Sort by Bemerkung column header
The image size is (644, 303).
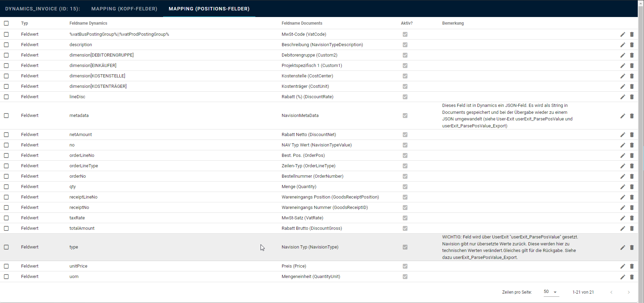click(453, 23)
